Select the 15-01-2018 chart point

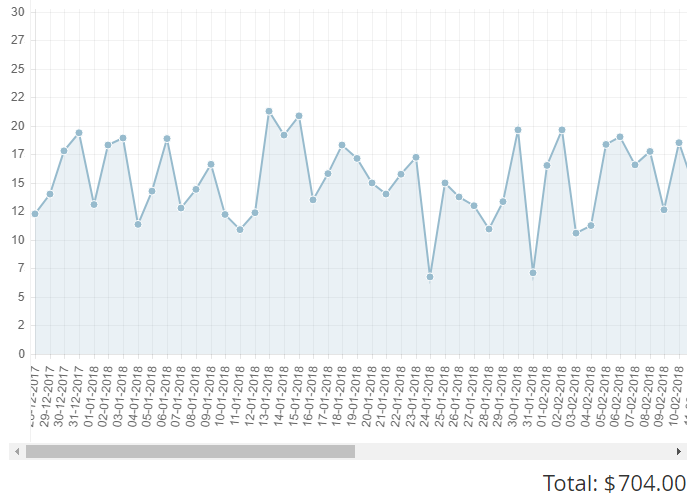coord(299,116)
